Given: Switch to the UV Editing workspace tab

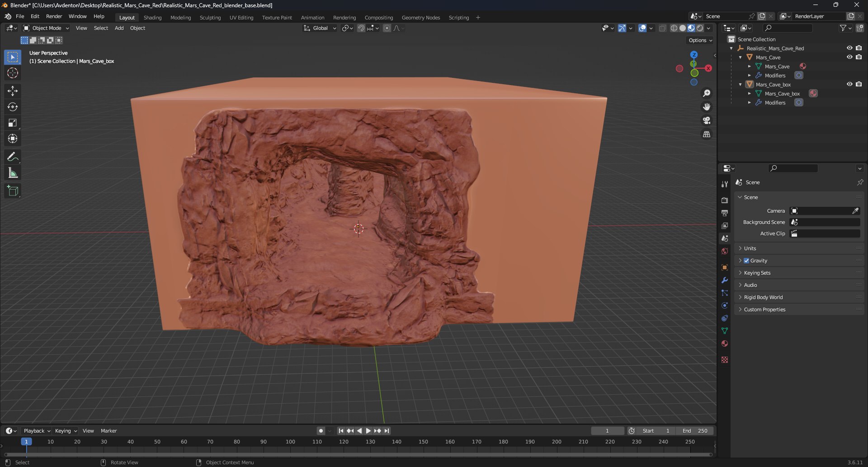Looking at the screenshot, I should point(241,18).
